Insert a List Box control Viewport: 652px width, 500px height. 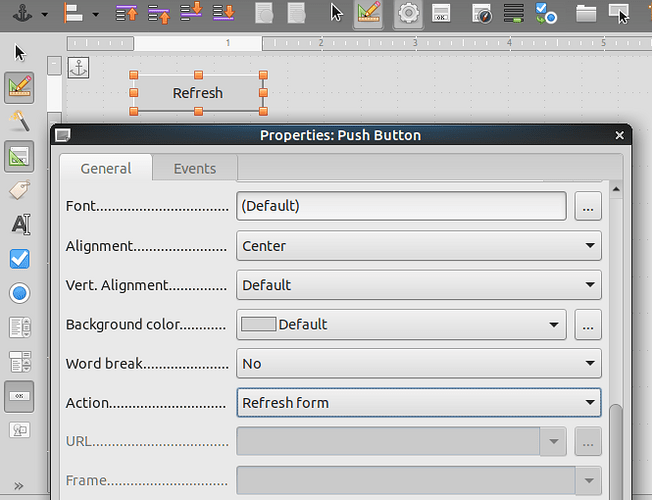click(20, 327)
